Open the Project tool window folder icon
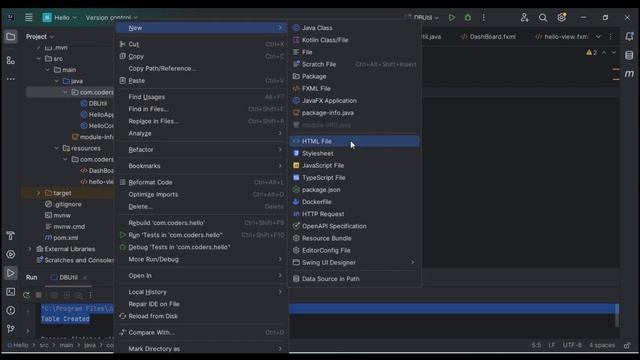This screenshot has height=360, width=640. 11,37
